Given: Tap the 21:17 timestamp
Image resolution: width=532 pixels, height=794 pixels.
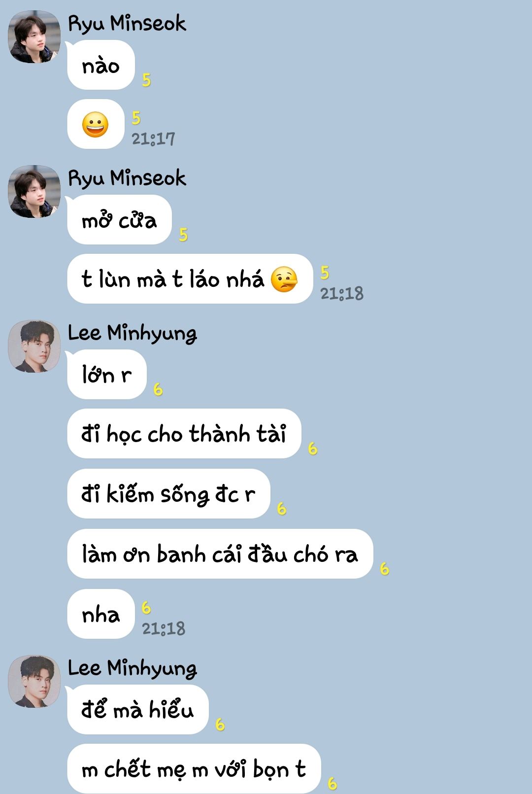Looking at the screenshot, I should point(153,139).
